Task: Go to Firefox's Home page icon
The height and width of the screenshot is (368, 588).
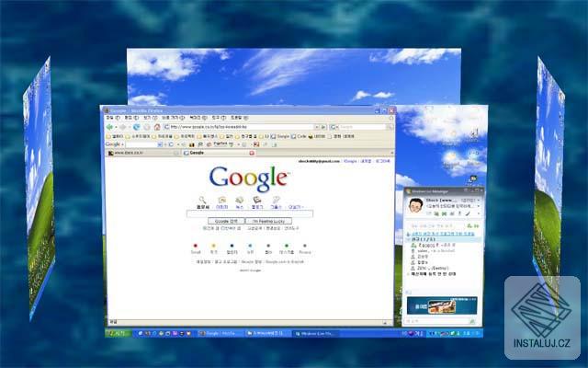Action: (x=157, y=127)
